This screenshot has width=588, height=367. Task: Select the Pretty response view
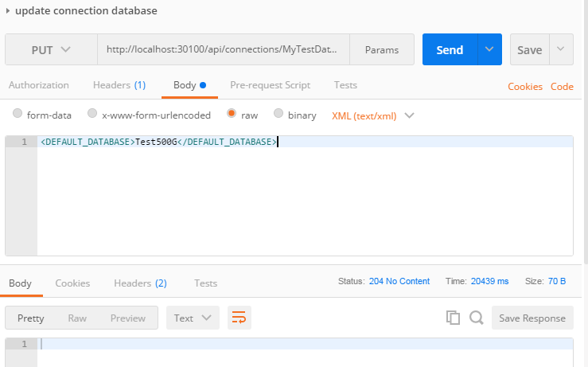click(31, 318)
